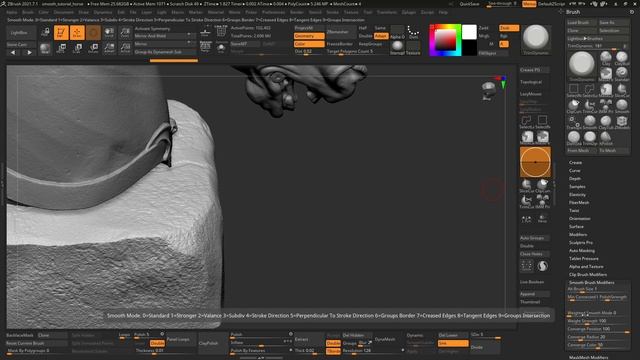Open the Document menu

(x=63, y=12)
